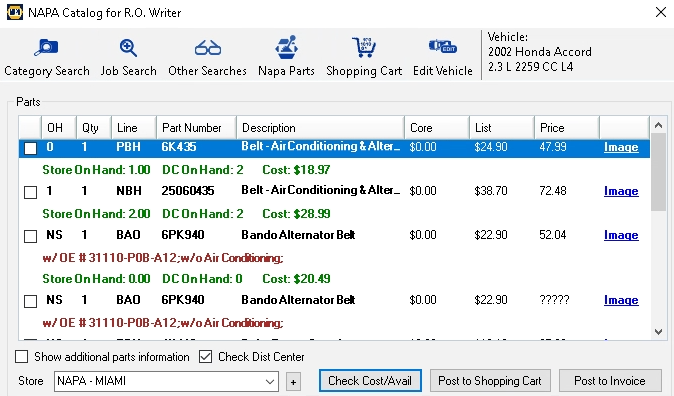Check the box for part 6K435
This screenshot has height=396, width=674.
(x=31, y=148)
